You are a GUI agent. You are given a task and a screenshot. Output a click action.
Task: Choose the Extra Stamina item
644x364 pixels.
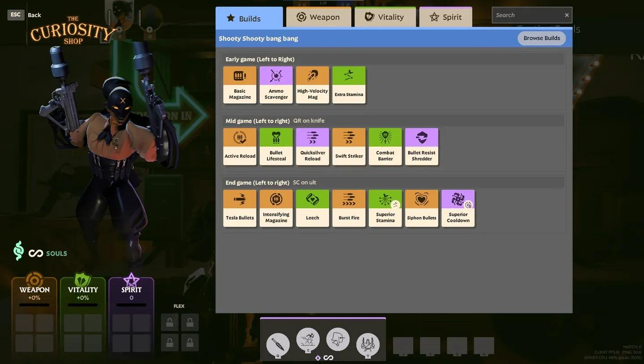(349, 85)
